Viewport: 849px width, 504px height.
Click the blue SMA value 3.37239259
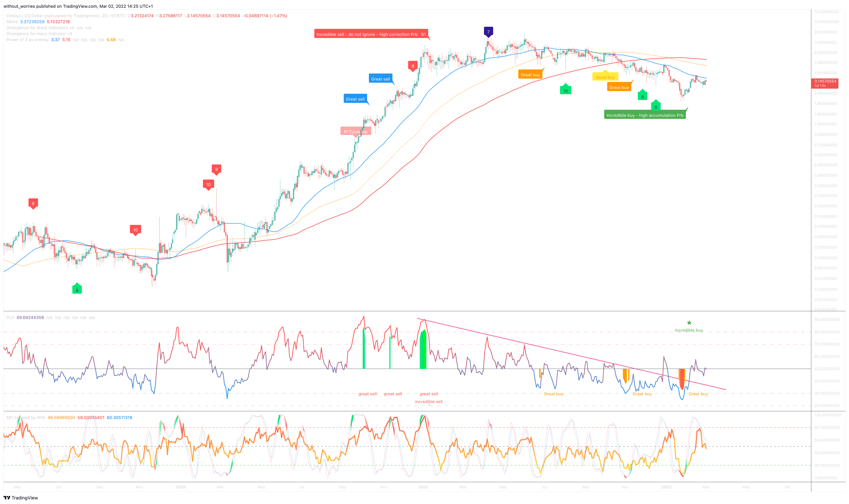point(32,22)
